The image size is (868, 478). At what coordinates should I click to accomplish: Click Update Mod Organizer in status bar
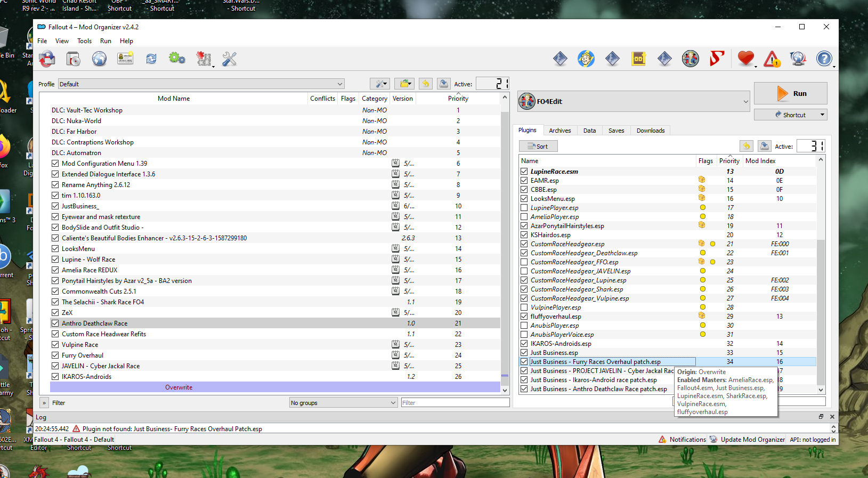click(x=752, y=440)
